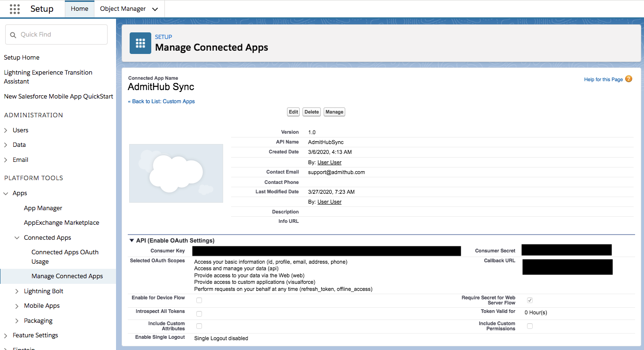Click the redacted Callback URL value
Image resolution: width=644 pixels, height=350 pixels.
tap(567, 267)
